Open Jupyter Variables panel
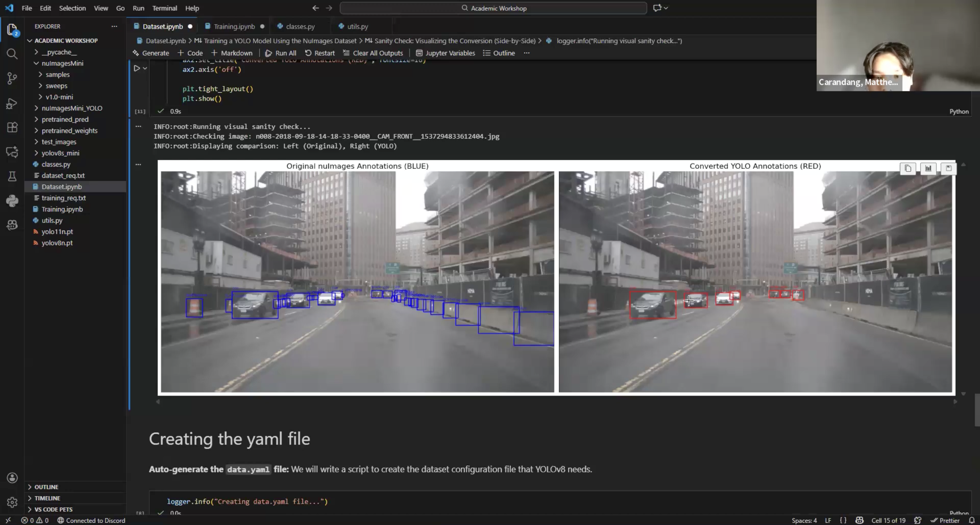This screenshot has width=980, height=525. [x=445, y=53]
